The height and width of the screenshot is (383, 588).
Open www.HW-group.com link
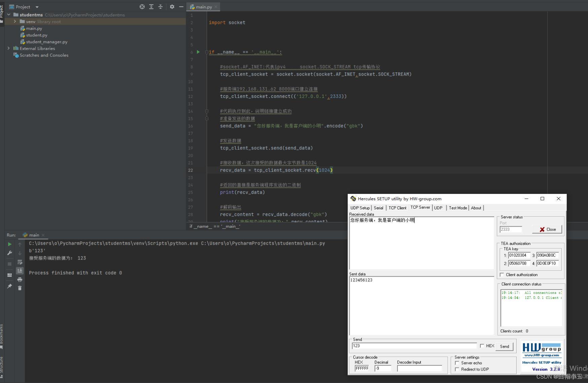coord(542,355)
